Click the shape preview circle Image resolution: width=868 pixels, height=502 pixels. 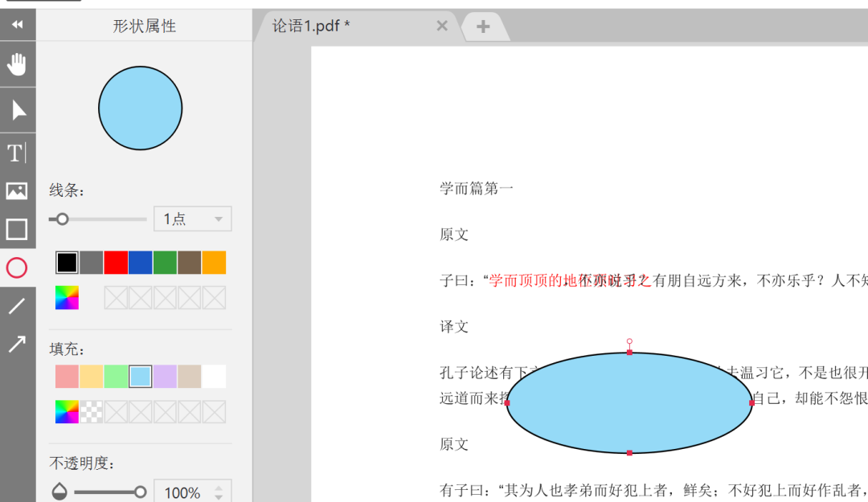coord(141,108)
